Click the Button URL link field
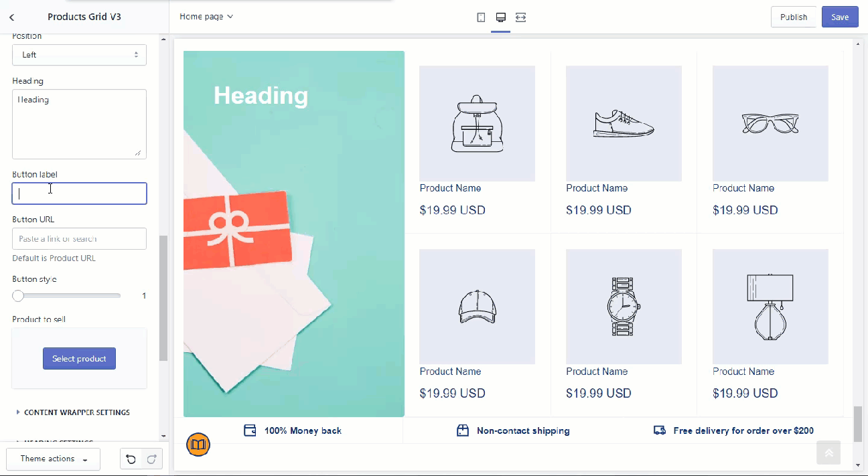Screen dimensions: 868x476 click(x=79, y=239)
